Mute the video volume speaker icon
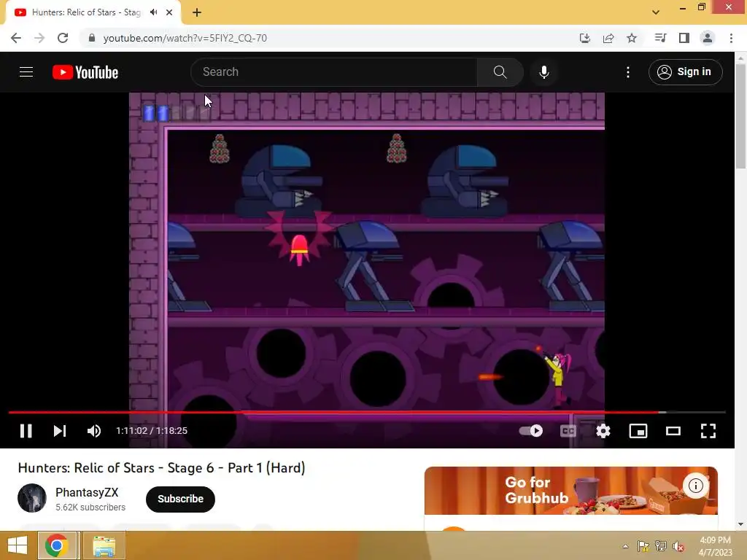747x560 pixels. click(x=94, y=431)
